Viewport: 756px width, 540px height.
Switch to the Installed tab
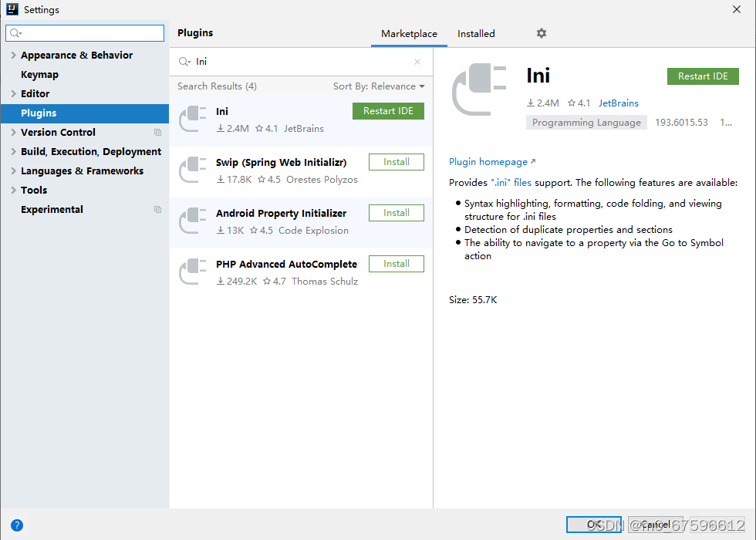tap(476, 34)
